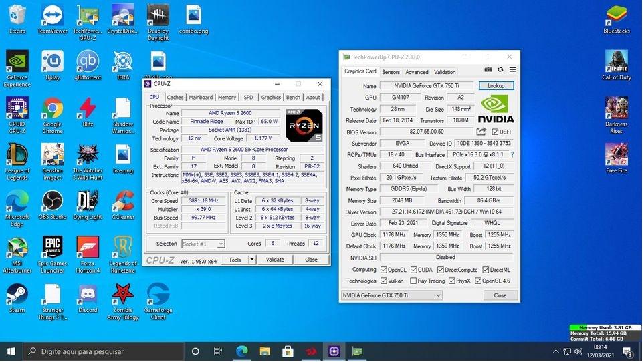The width and height of the screenshot is (644, 362).
Task: Open Microsoft Edge from taskbar
Action: (x=242, y=351)
